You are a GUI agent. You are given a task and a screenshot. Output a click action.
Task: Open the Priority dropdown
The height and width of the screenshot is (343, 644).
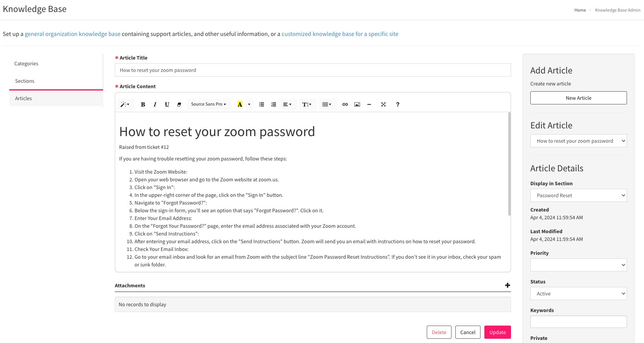coord(579,265)
